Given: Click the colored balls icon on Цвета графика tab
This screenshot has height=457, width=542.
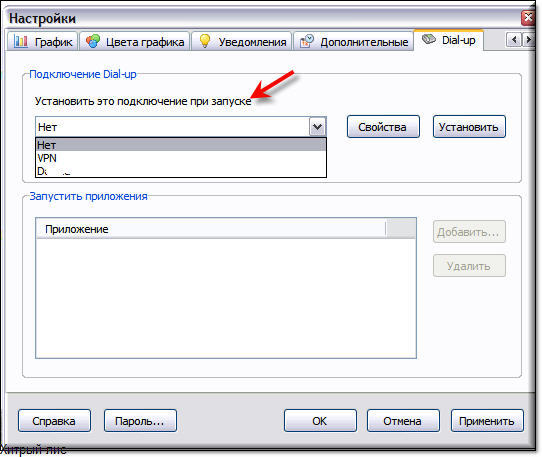Looking at the screenshot, I should point(93,41).
